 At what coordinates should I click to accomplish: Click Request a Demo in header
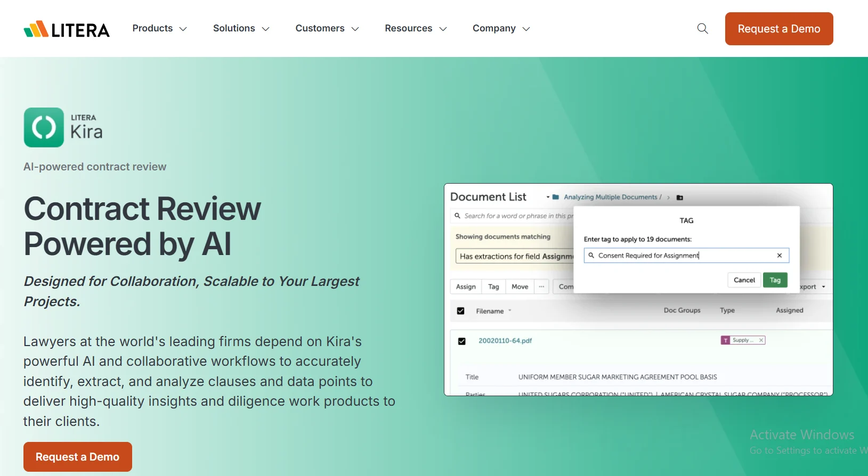pyautogui.click(x=779, y=29)
